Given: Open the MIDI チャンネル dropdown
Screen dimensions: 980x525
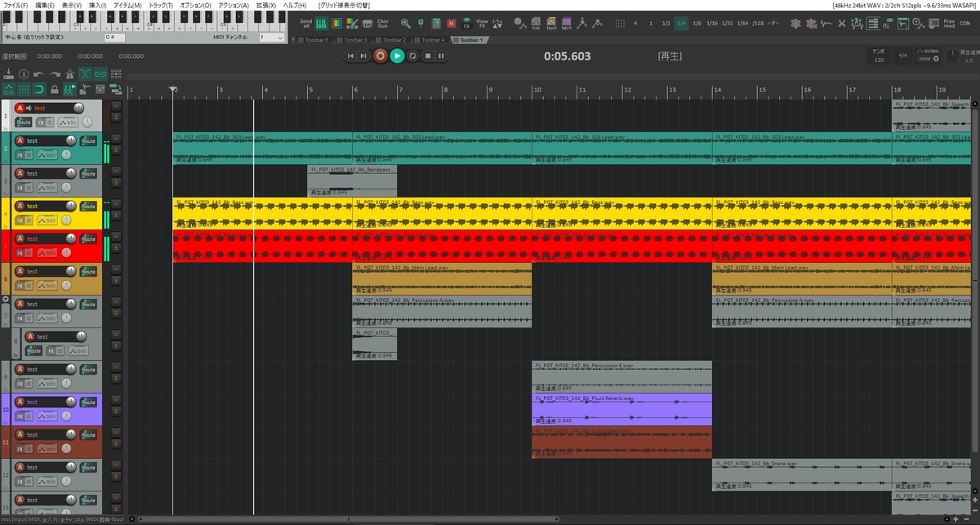Looking at the screenshot, I should pos(271,38).
